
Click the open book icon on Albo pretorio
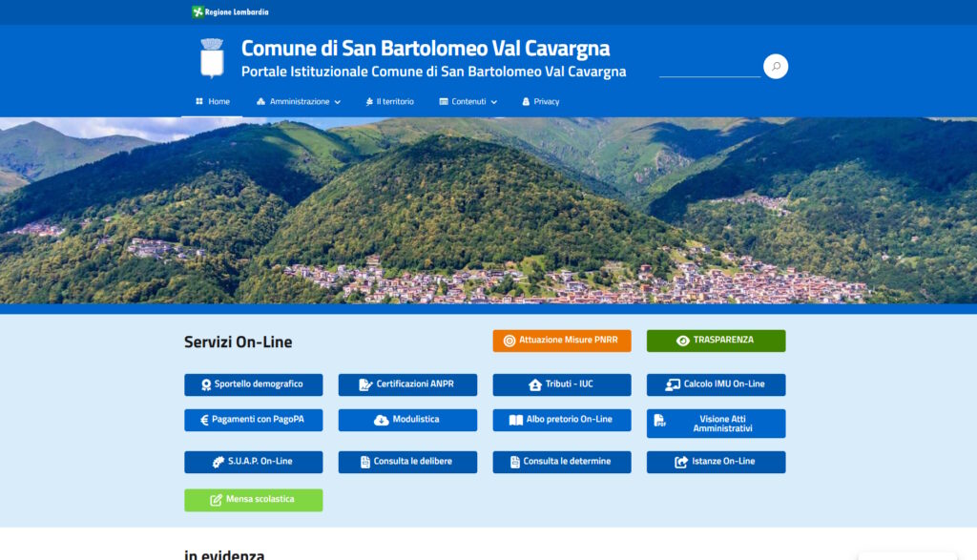(516, 421)
